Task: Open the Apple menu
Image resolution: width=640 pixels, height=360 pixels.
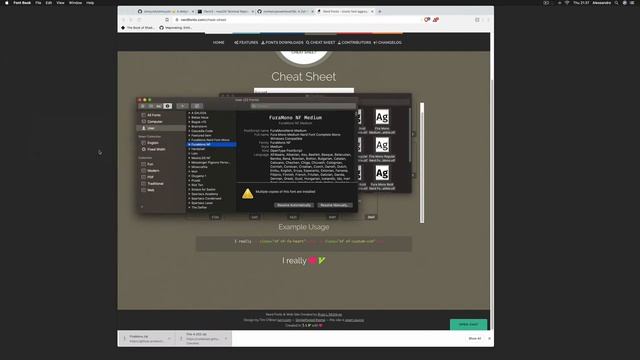Action: (x=7, y=3)
